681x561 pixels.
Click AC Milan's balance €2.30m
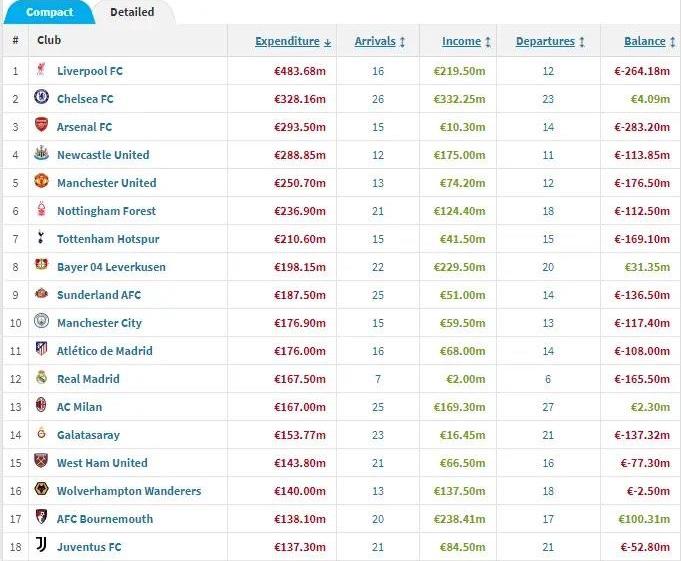pos(651,407)
